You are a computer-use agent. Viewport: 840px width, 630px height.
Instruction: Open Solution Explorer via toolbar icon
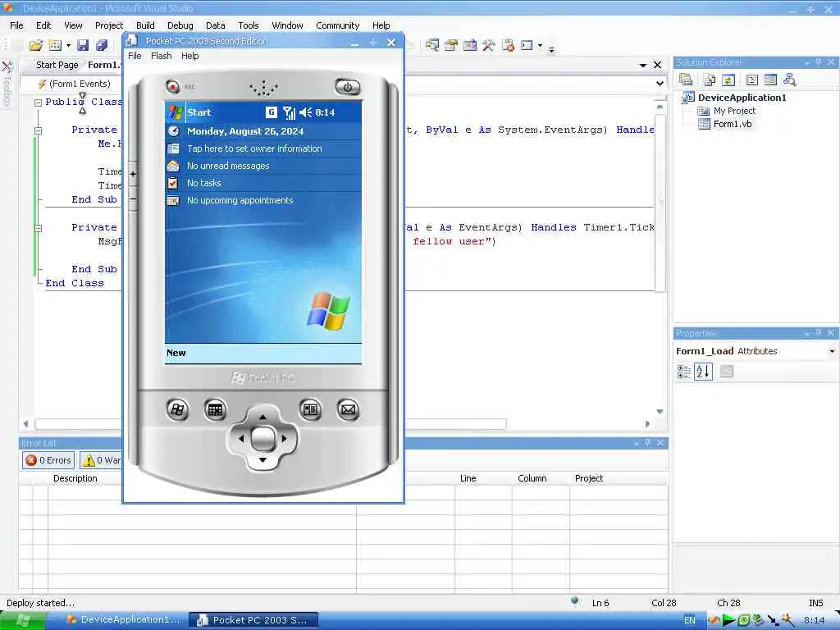pyautogui.click(x=431, y=46)
